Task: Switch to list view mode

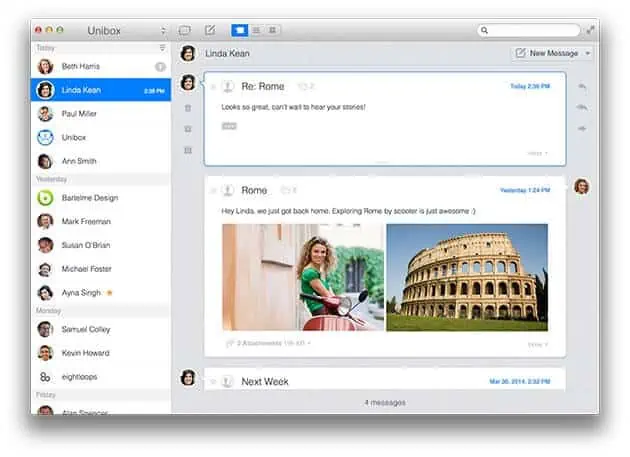Action: point(256,30)
